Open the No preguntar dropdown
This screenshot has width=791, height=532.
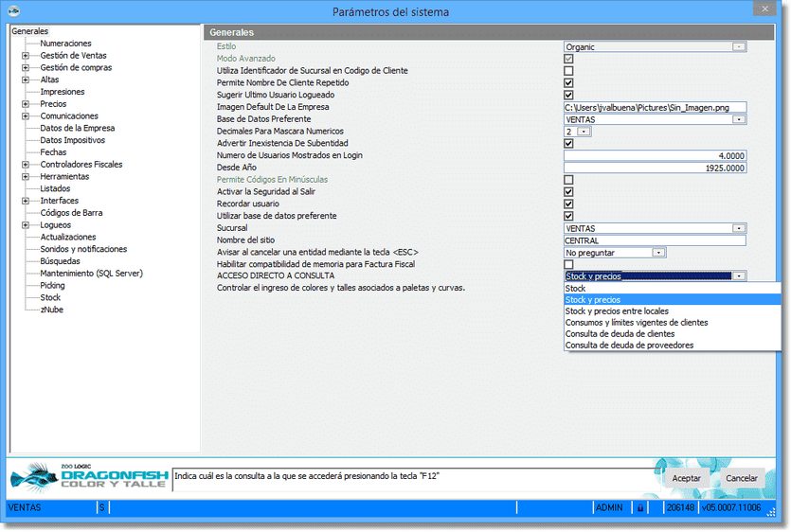pyautogui.click(x=658, y=253)
